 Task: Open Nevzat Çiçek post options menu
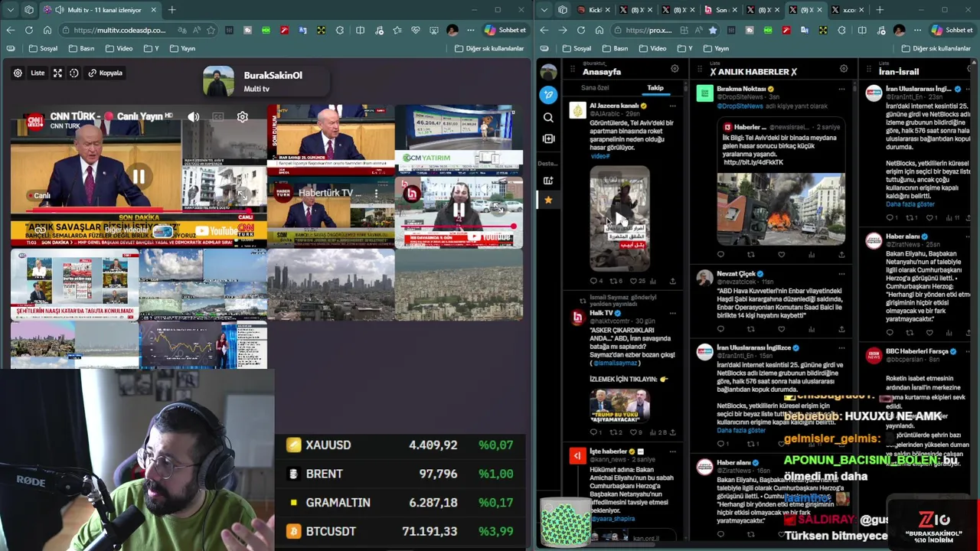(x=841, y=273)
